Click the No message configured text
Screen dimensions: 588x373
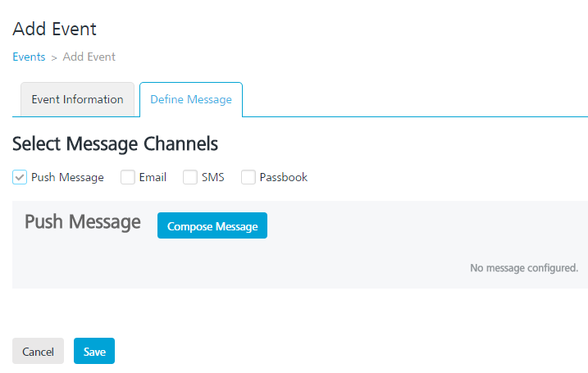(x=524, y=268)
